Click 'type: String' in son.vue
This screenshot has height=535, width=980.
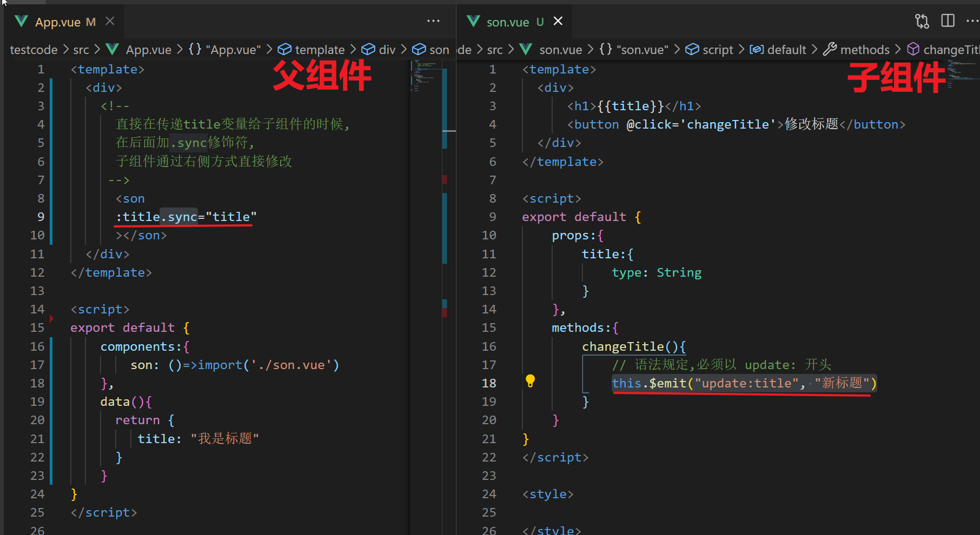tap(657, 272)
